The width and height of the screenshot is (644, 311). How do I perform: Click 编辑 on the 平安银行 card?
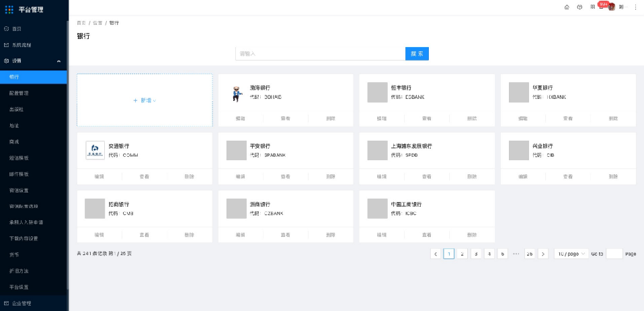[x=240, y=176]
